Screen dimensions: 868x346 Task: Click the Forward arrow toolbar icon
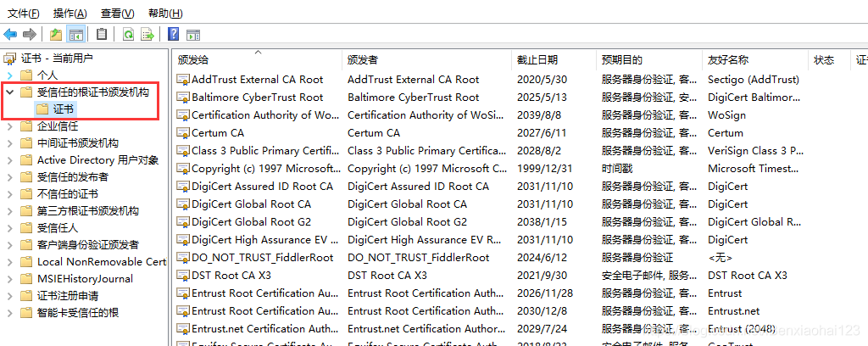(x=30, y=34)
